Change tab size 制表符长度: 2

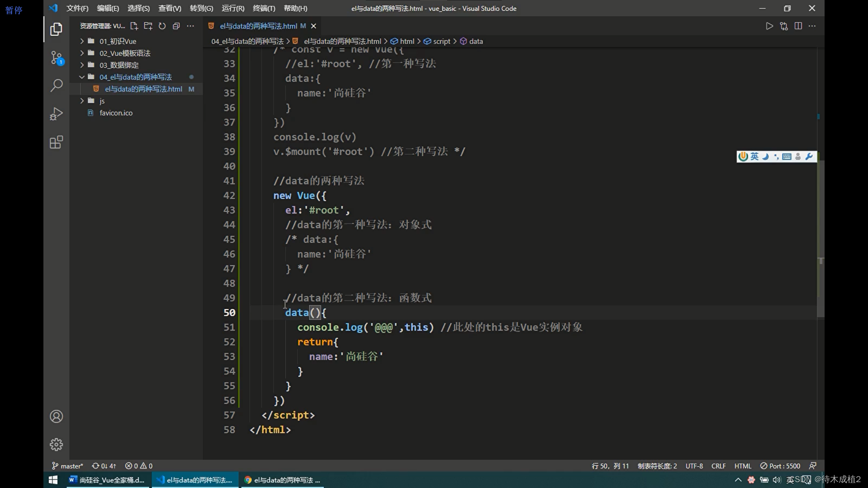tap(657, 466)
